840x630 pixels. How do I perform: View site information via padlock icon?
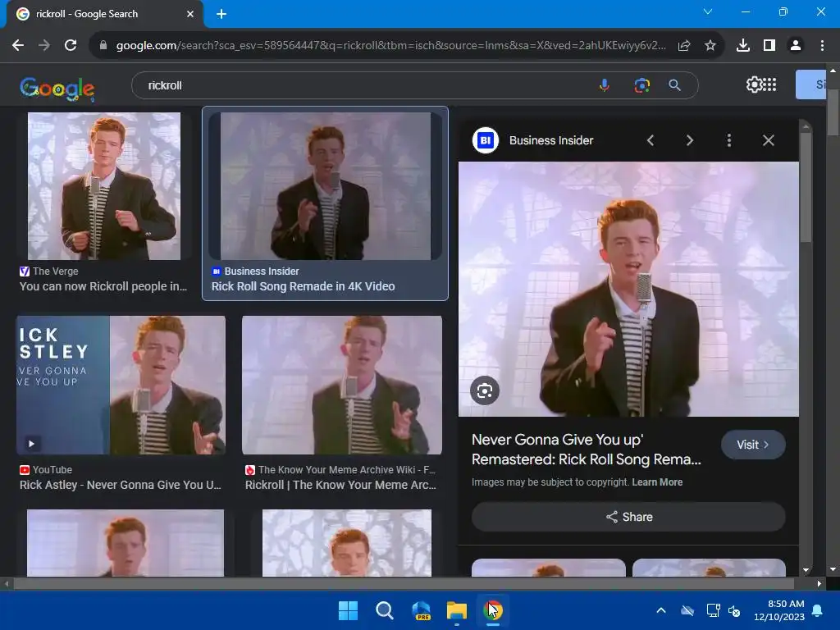click(103, 46)
